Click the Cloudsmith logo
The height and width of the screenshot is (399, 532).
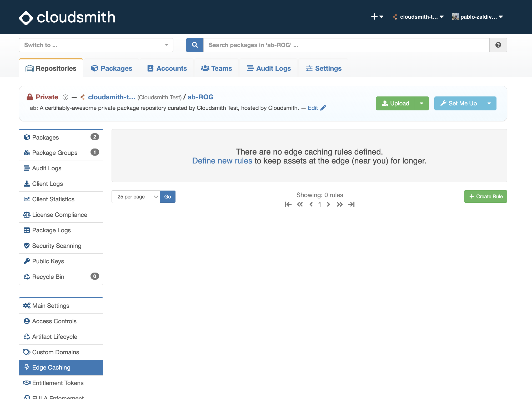pos(67,17)
